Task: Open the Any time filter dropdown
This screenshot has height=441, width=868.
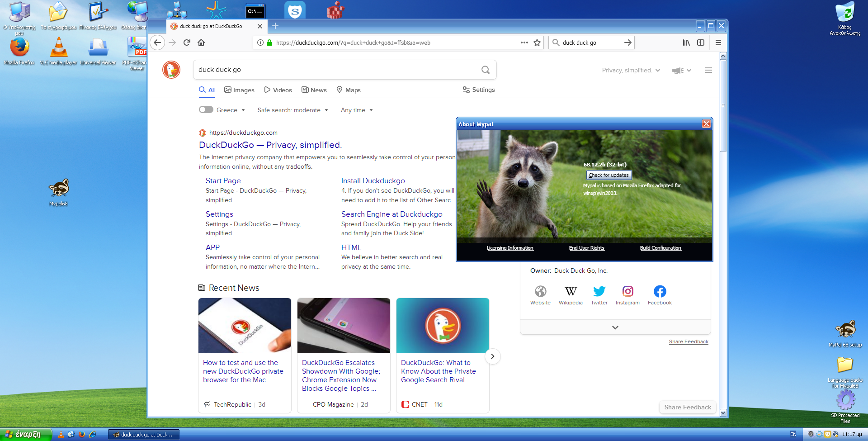Action: (357, 110)
